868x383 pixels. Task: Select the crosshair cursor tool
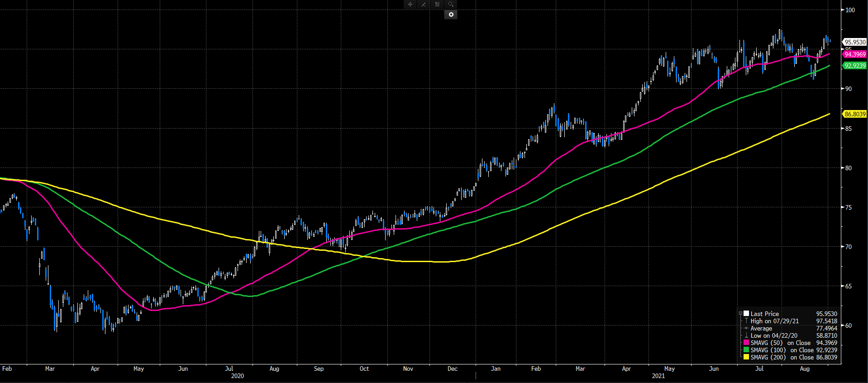(410, 4)
